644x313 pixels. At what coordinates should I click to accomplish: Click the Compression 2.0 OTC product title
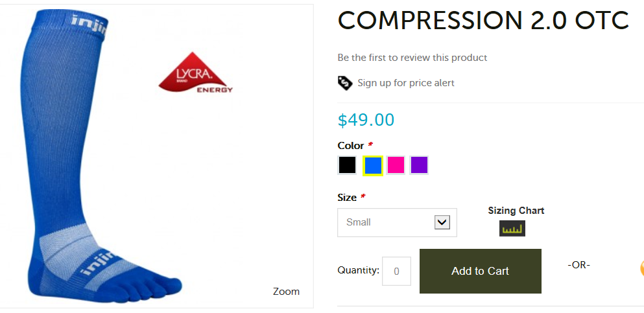click(483, 21)
